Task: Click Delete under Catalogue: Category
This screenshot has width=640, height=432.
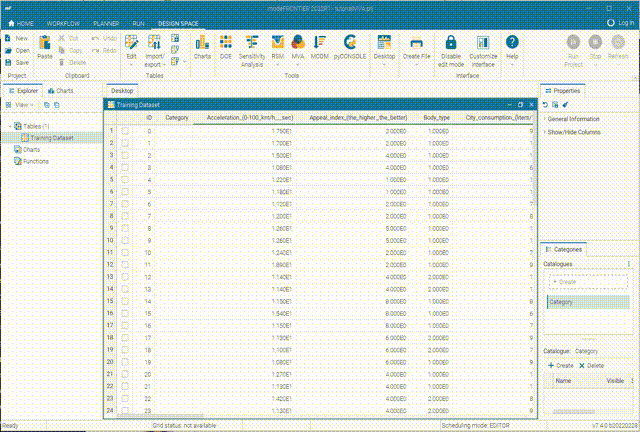Action: [x=591, y=365]
